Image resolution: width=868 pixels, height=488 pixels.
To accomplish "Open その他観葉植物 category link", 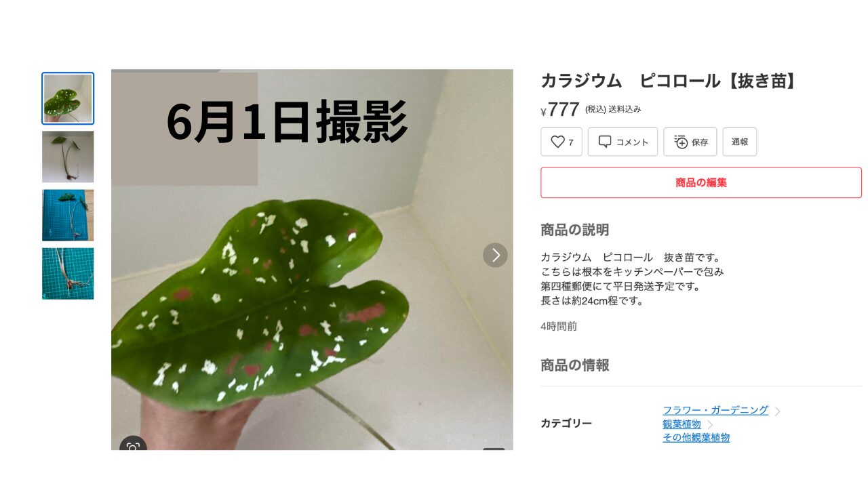I will 696,437.
